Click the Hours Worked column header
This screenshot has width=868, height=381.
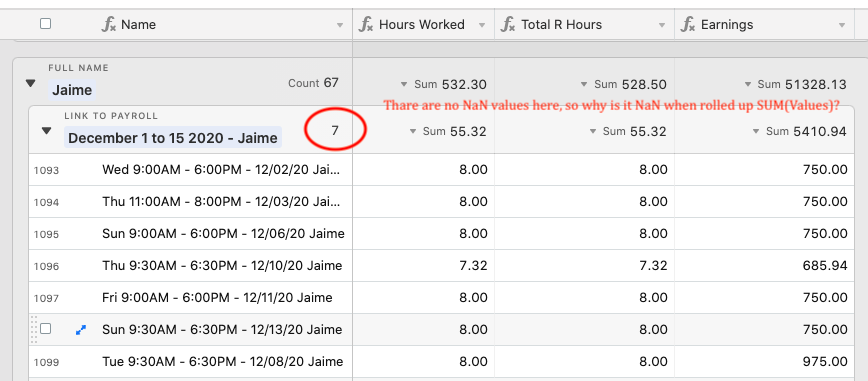(x=423, y=24)
